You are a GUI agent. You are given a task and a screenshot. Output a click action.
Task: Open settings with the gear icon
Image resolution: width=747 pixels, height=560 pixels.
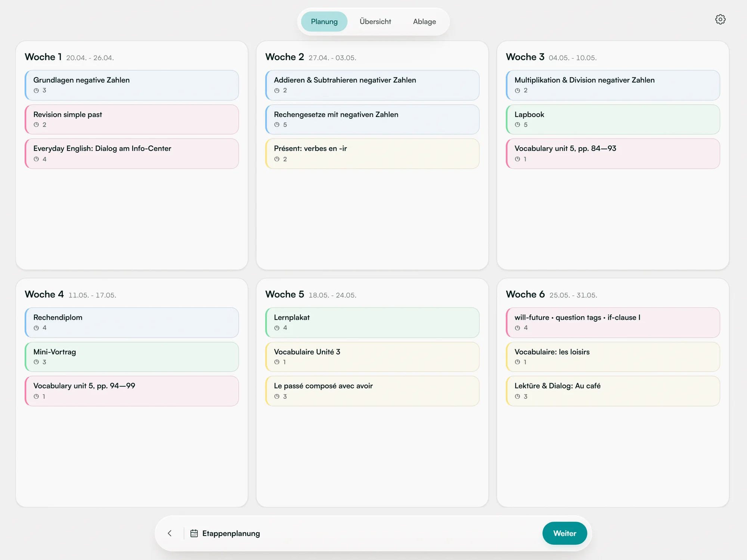[x=720, y=19]
